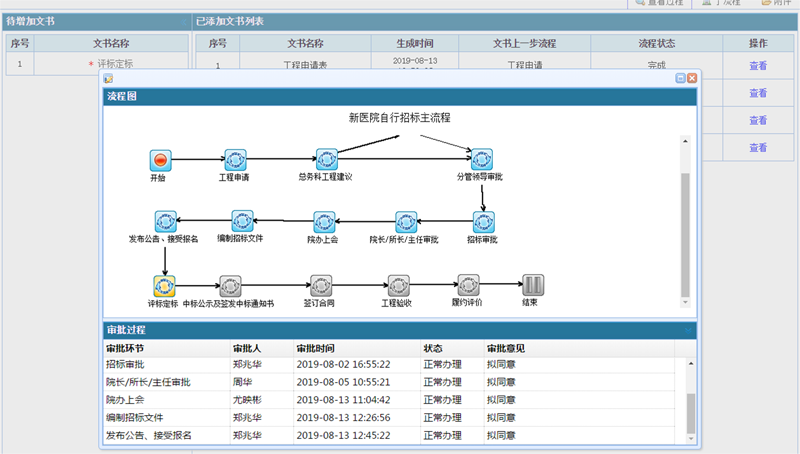Click approval table scroll-up arrow
This screenshot has width=800, height=454.
click(x=691, y=363)
